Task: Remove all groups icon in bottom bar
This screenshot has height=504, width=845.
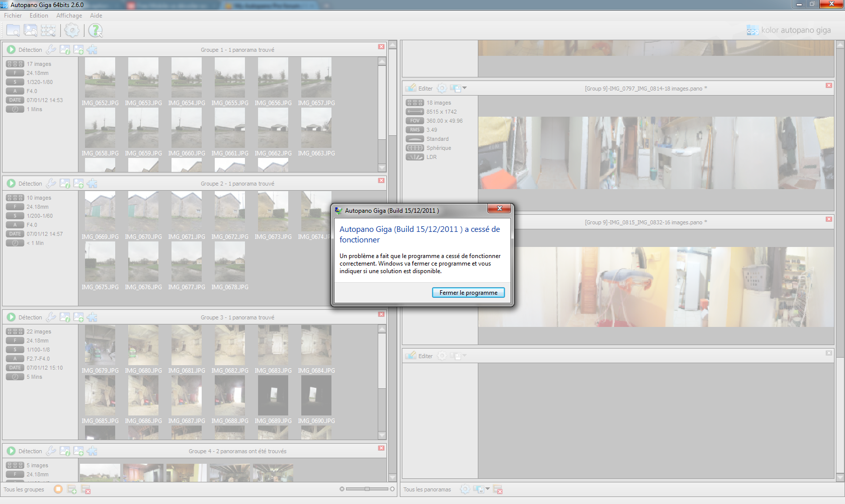Action: [x=86, y=489]
